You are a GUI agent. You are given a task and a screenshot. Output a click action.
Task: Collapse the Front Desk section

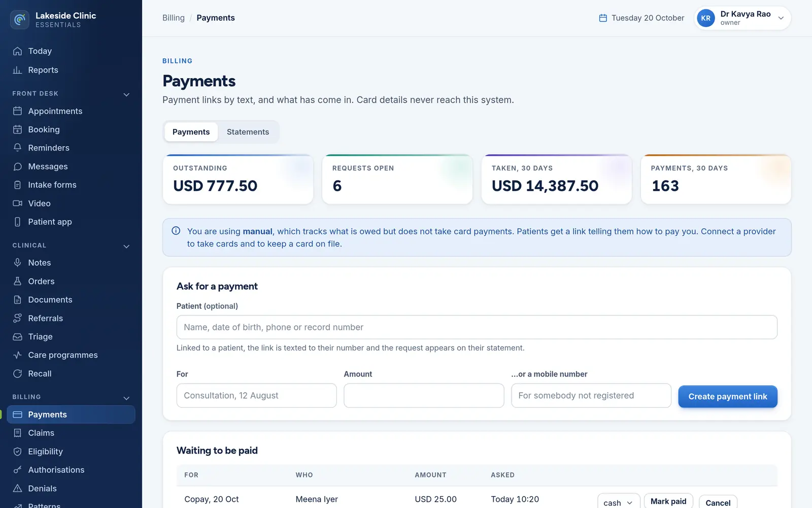click(x=126, y=94)
